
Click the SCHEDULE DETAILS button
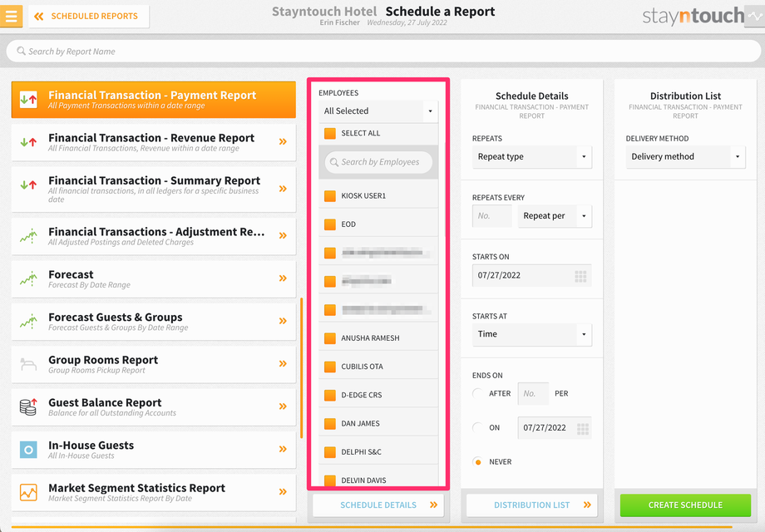pos(378,505)
